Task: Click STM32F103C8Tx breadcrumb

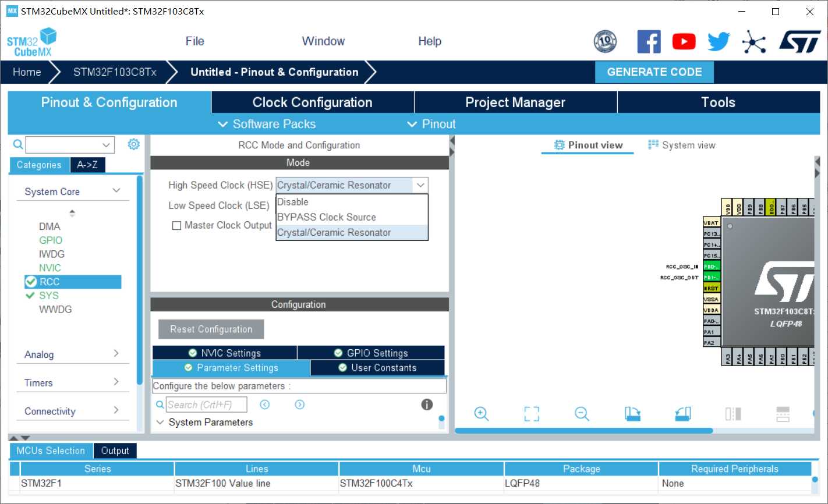Action: click(x=115, y=72)
